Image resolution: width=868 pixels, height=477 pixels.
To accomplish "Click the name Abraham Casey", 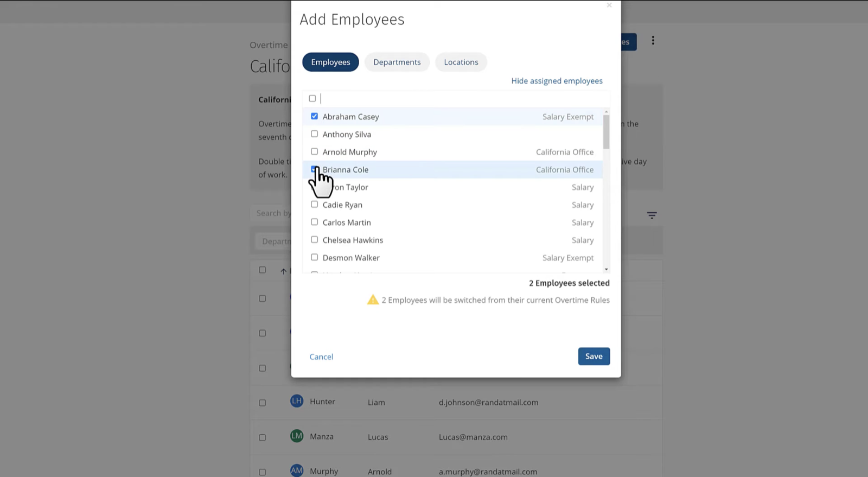I will click(350, 117).
